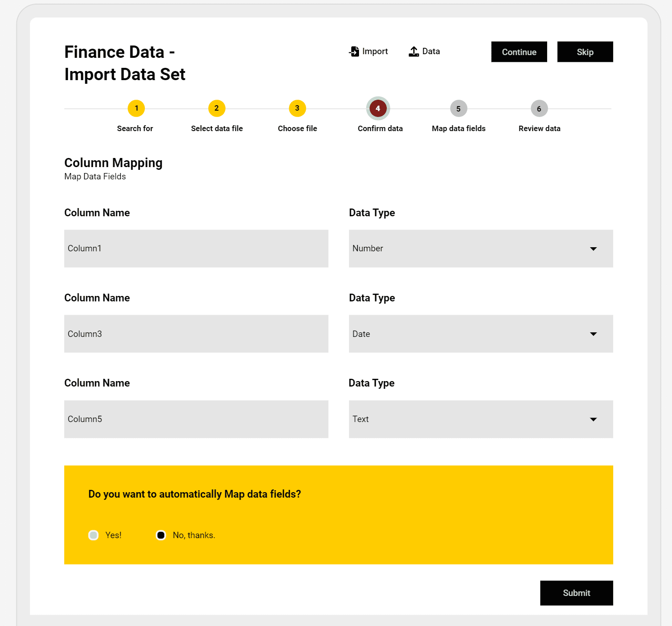The width and height of the screenshot is (672, 626).
Task: Focus the Column1 name input field
Action: pyautogui.click(x=196, y=249)
